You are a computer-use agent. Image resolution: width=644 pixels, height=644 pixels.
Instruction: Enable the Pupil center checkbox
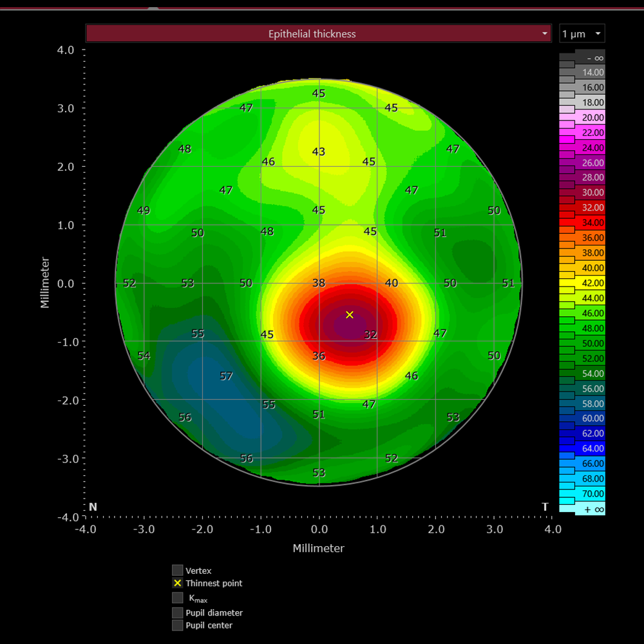pos(178,625)
